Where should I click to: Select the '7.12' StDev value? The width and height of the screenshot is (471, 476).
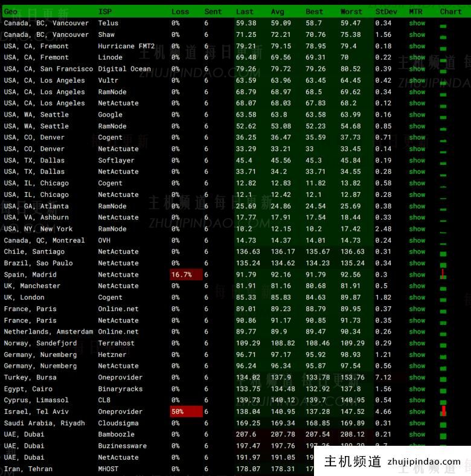[383, 378]
